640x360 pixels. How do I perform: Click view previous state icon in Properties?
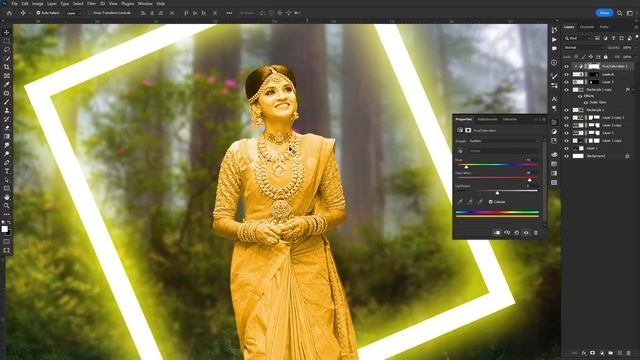click(507, 233)
